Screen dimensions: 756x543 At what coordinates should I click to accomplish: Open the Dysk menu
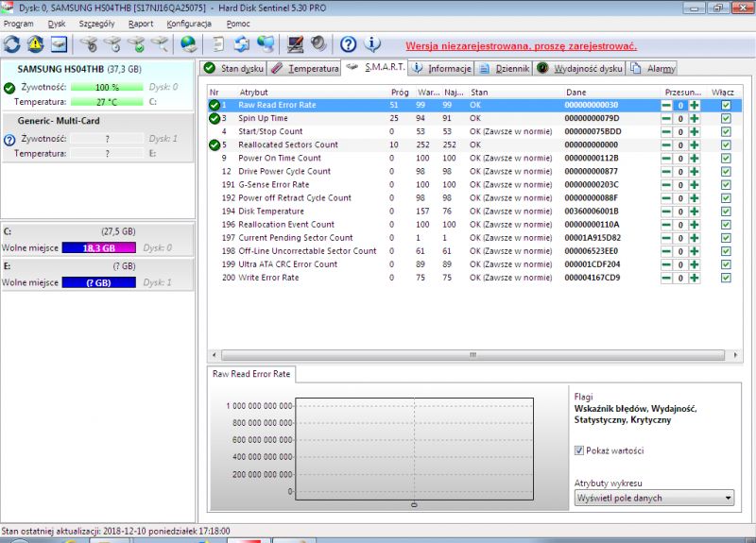point(57,24)
